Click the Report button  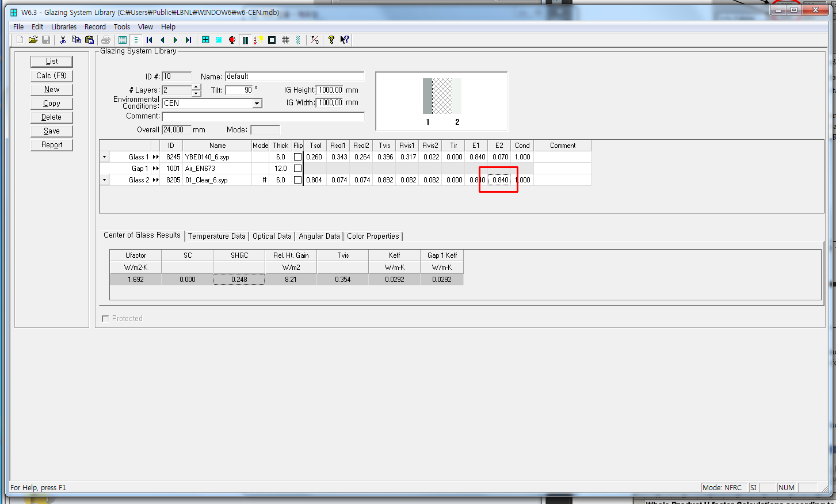click(52, 145)
